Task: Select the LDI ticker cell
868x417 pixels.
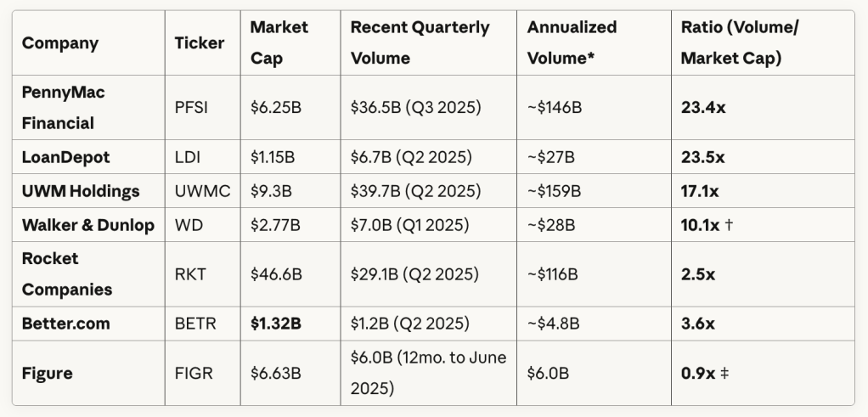Action: pyautogui.click(x=189, y=157)
